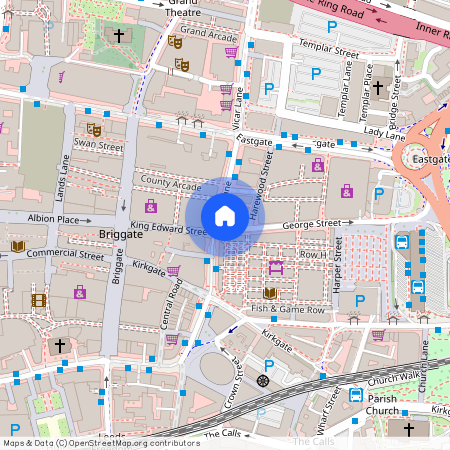
Task: Click the Eastgate roundabout label
Action: [x=431, y=159]
